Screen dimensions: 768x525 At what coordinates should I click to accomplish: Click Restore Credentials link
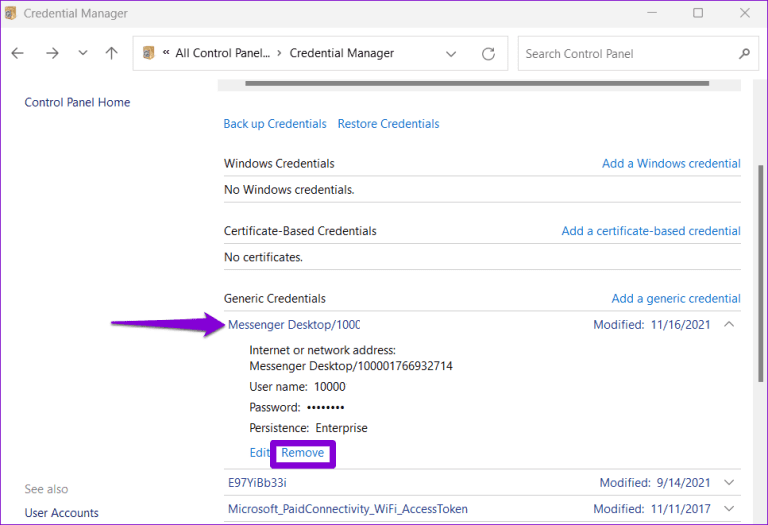388,124
